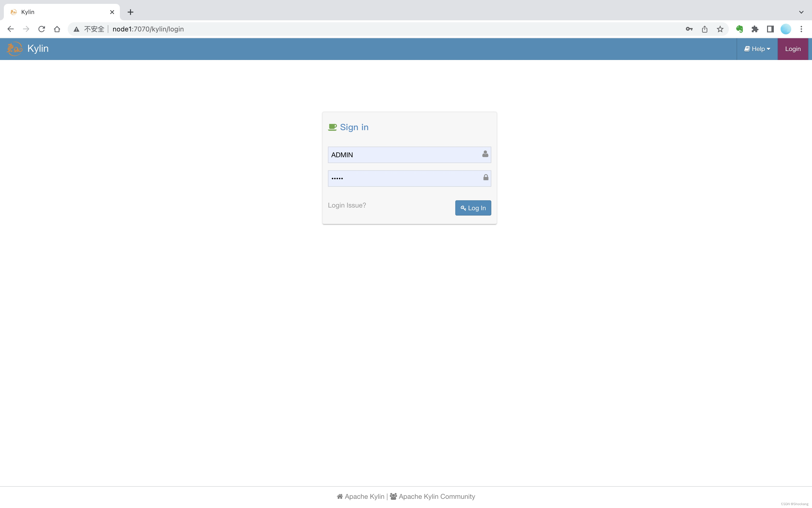Click the not secure warning icon

[77, 29]
